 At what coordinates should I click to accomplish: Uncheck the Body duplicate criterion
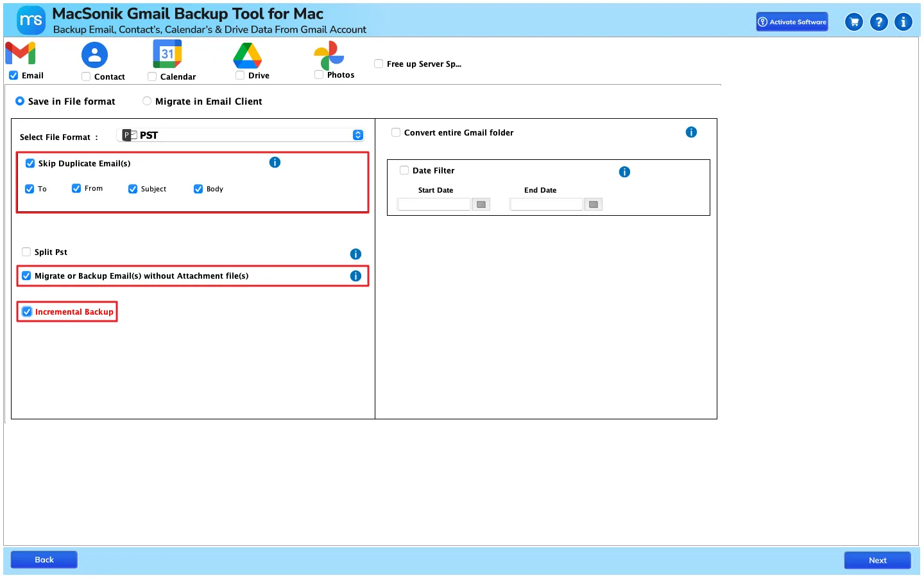(x=198, y=189)
